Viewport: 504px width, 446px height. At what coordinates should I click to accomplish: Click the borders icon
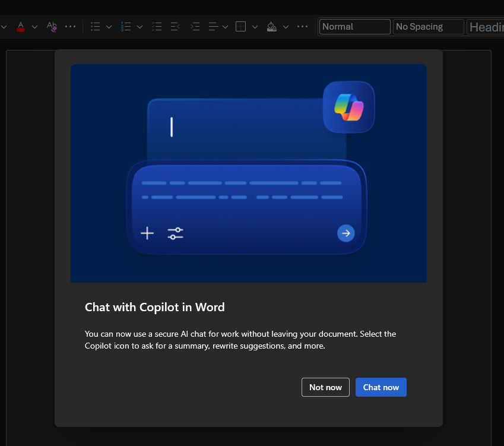coord(240,27)
